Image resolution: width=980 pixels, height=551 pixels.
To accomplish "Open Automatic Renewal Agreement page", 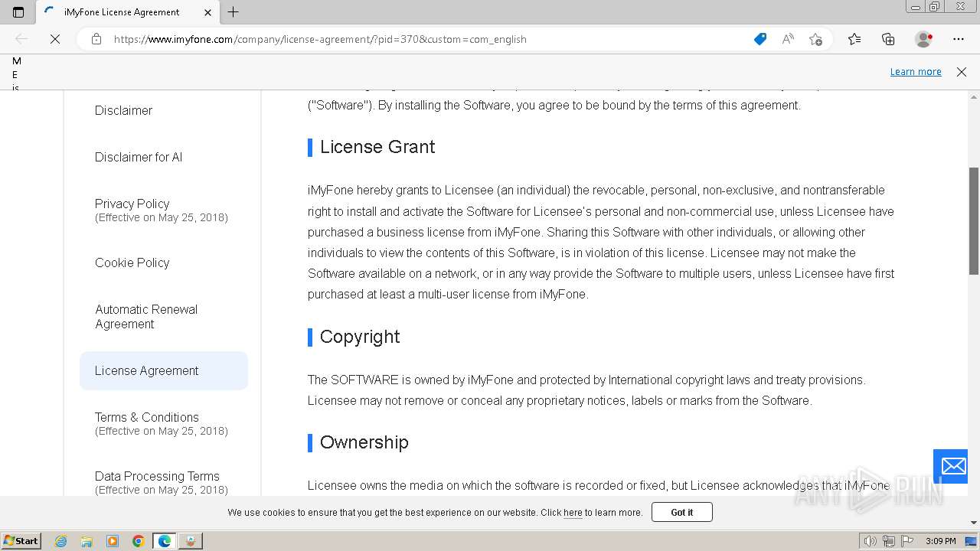I will pos(146,317).
